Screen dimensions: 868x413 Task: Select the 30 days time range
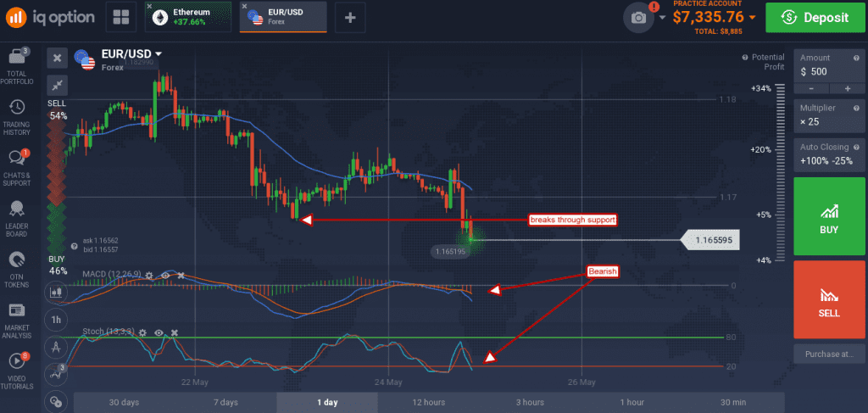[124, 403]
